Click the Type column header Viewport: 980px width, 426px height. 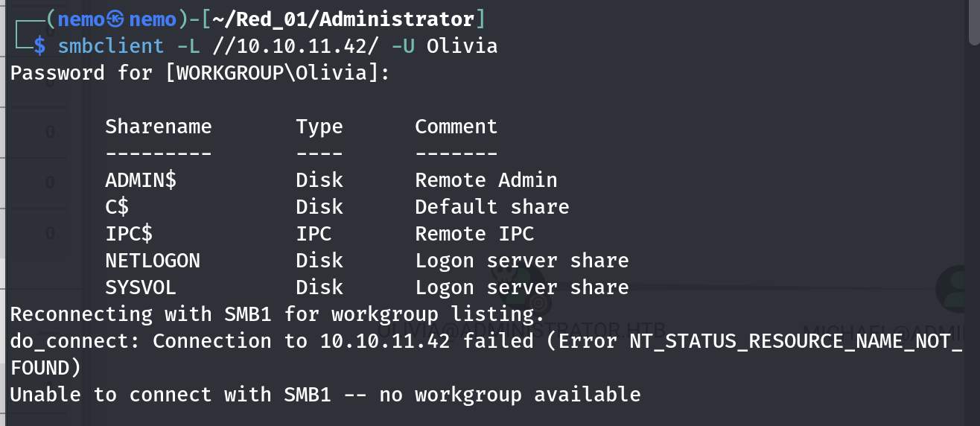point(319,127)
